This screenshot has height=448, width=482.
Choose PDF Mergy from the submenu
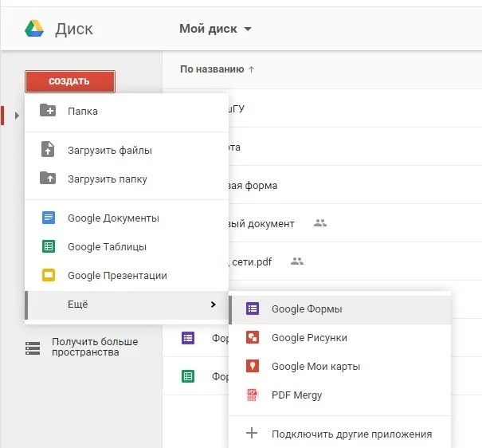(x=339, y=395)
